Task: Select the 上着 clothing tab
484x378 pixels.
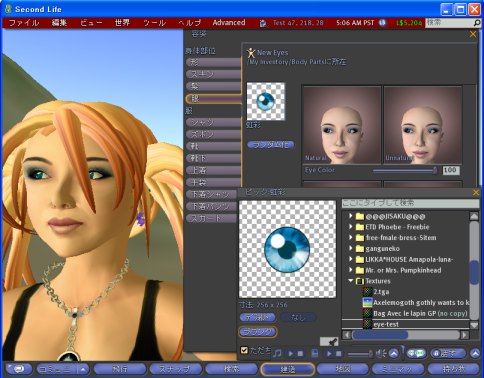Action: 213,170
